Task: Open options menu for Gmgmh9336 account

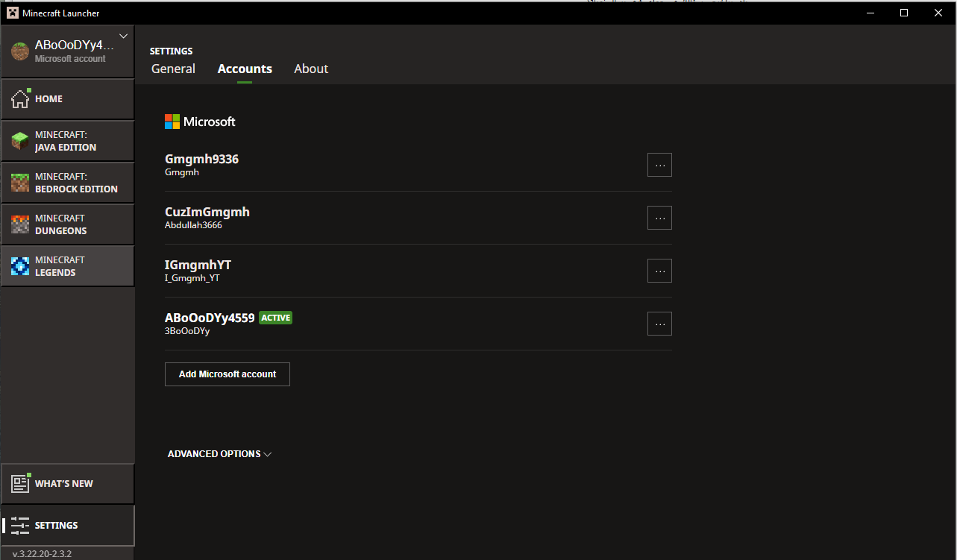Action: coord(659,165)
